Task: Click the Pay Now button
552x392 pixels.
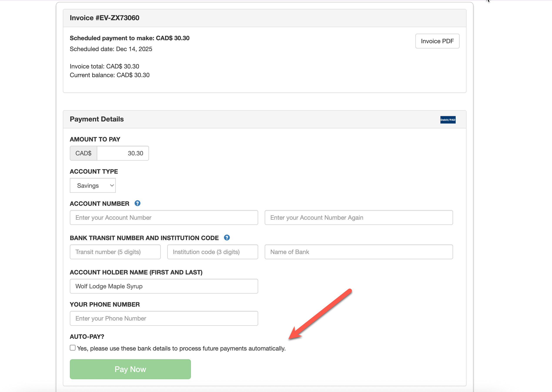Action: (130, 369)
